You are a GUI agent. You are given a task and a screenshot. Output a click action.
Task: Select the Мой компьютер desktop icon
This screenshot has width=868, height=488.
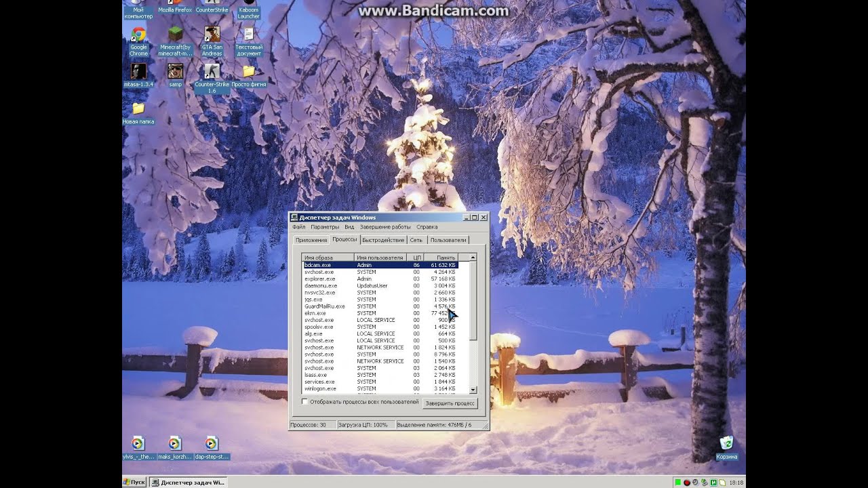click(x=138, y=8)
